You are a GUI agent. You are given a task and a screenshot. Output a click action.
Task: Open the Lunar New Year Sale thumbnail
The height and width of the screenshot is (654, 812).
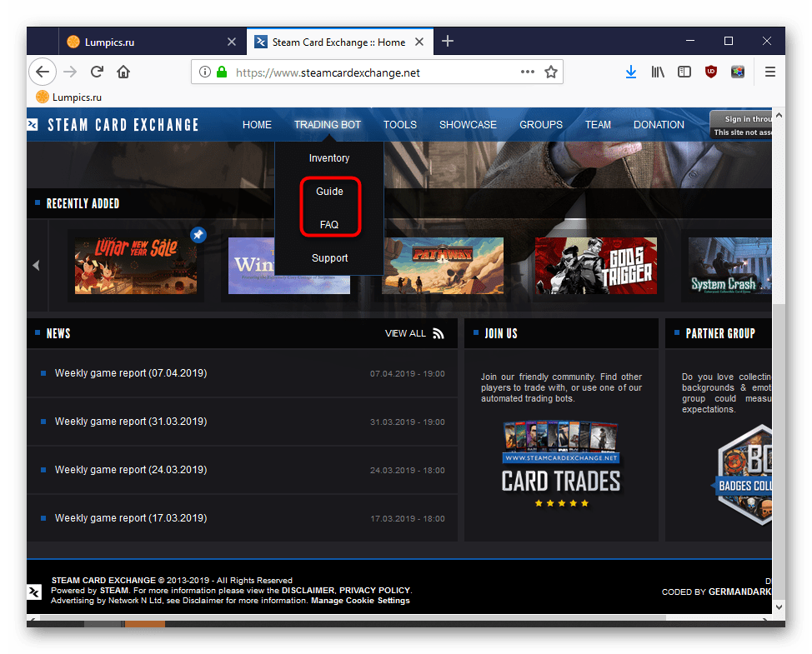coord(136,266)
